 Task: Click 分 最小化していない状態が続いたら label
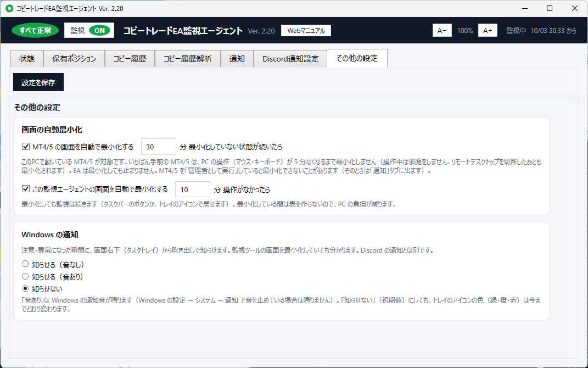pos(231,147)
